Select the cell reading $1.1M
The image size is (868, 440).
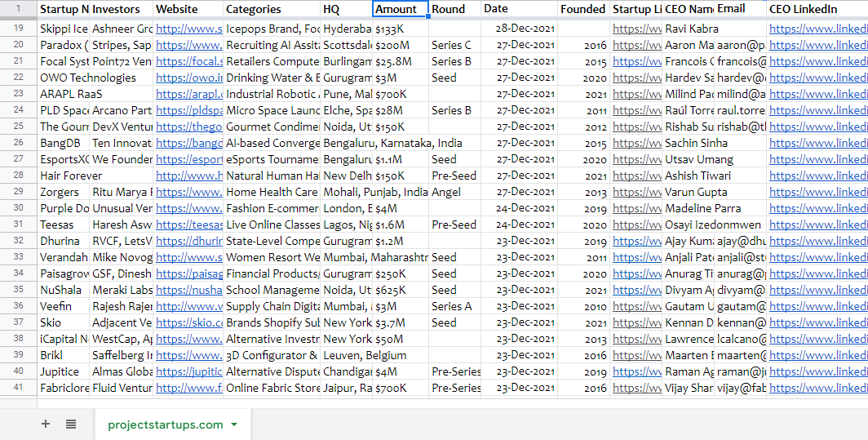[401, 160]
